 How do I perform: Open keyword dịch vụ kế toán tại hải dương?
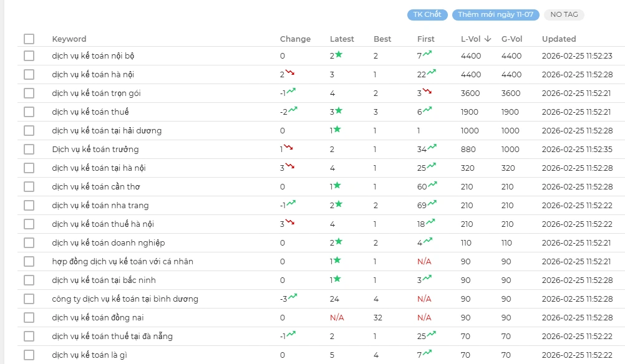[107, 131]
